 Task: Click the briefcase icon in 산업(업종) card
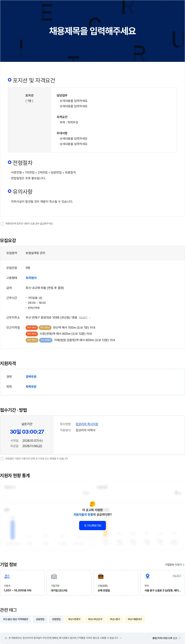[x=101, y=576]
